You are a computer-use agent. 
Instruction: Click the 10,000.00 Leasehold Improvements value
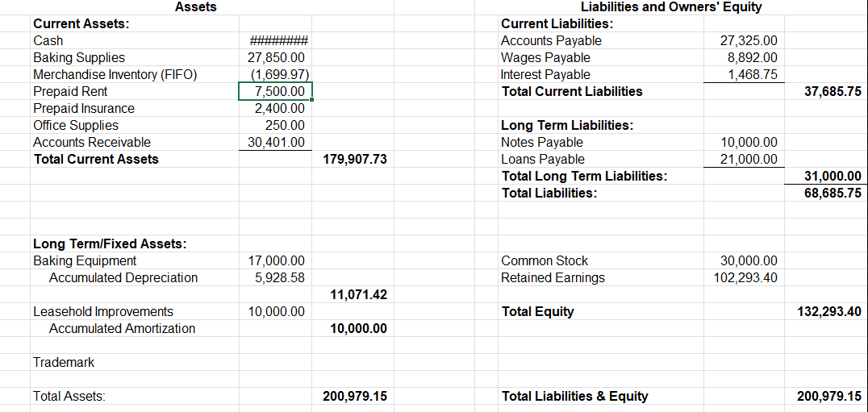coord(276,311)
